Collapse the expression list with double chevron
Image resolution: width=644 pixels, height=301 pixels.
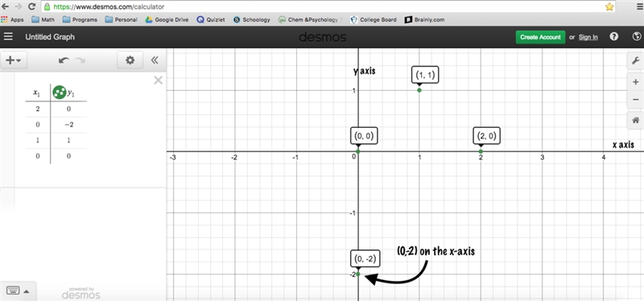[155, 60]
